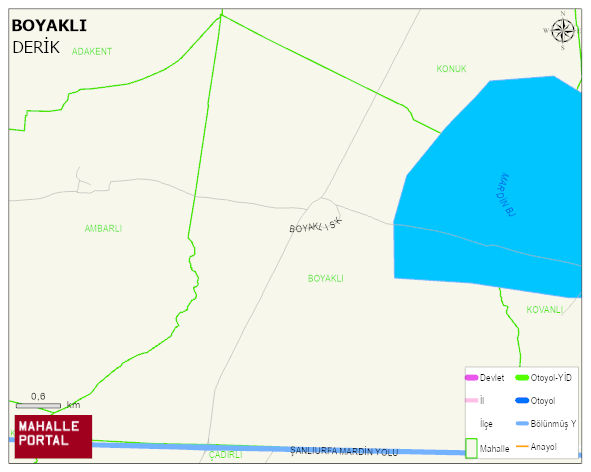
Task: Click the Otoyol-YİD legend text
Action: click(x=551, y=378)
